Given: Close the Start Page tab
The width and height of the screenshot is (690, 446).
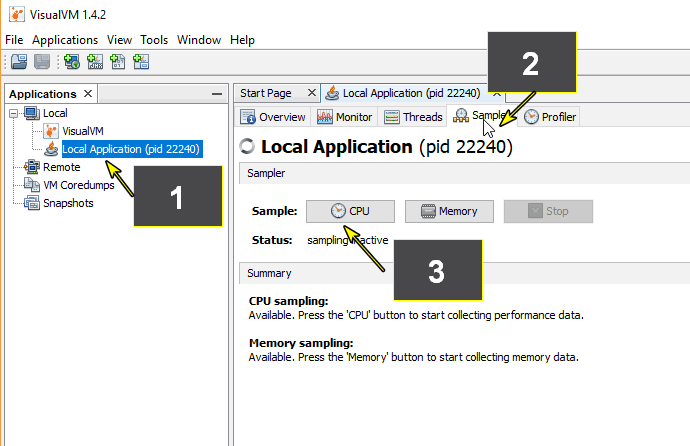Looking at the screenshot, I should [x=312, y=93].
